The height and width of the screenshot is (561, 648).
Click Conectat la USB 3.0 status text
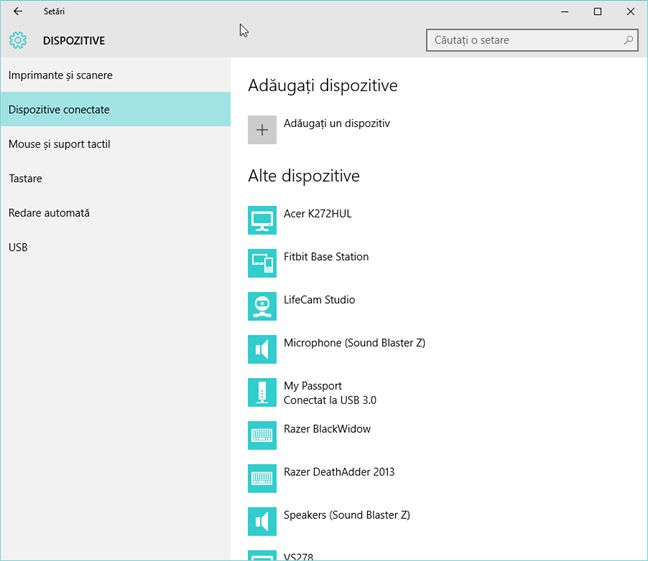pos(330,400)
